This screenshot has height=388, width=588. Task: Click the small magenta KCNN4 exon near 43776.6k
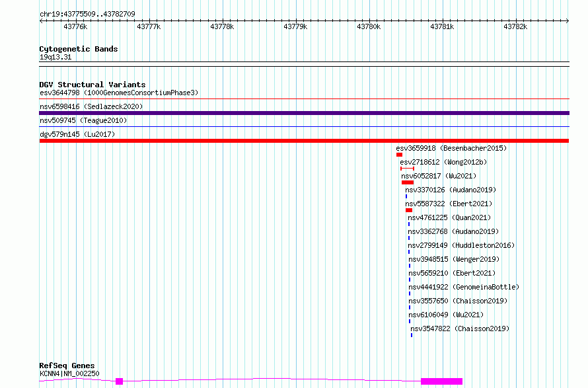pos(119,381)
